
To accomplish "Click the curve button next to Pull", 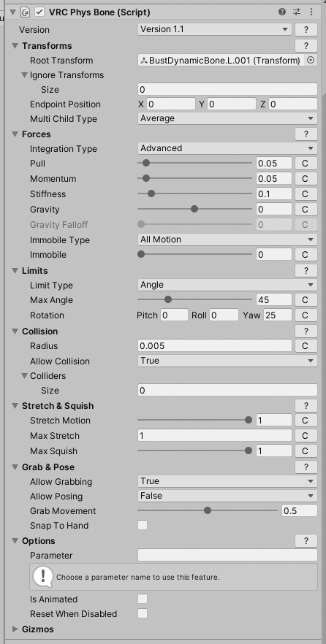I will [306, 164].
